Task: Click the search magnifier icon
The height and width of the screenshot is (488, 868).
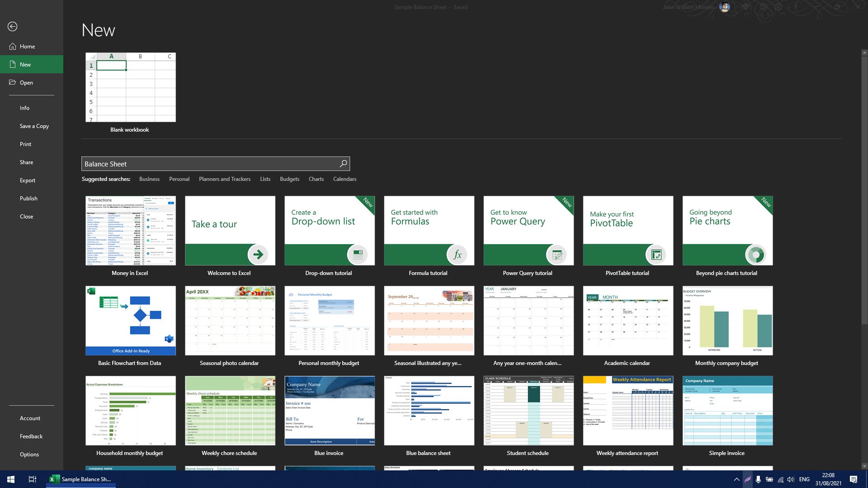Action: pos(343,164)
